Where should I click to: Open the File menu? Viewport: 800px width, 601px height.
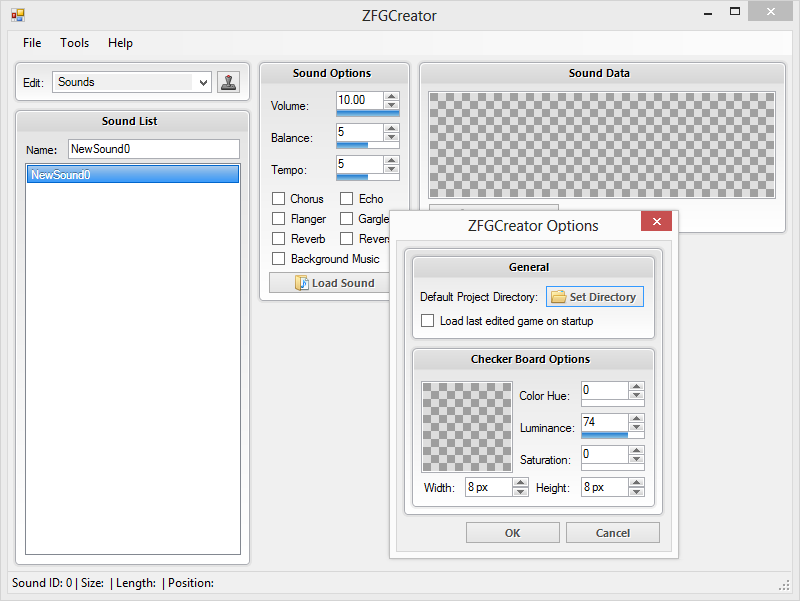32,43
